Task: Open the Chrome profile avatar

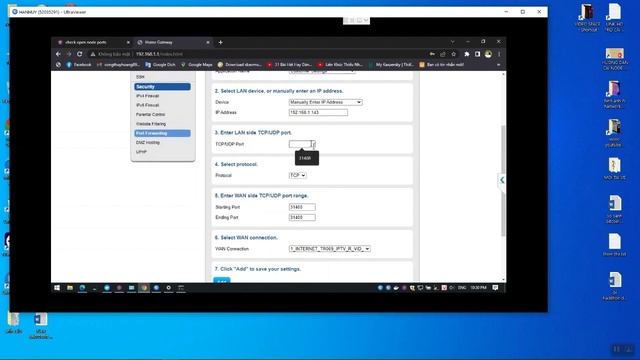Action: 488,54
